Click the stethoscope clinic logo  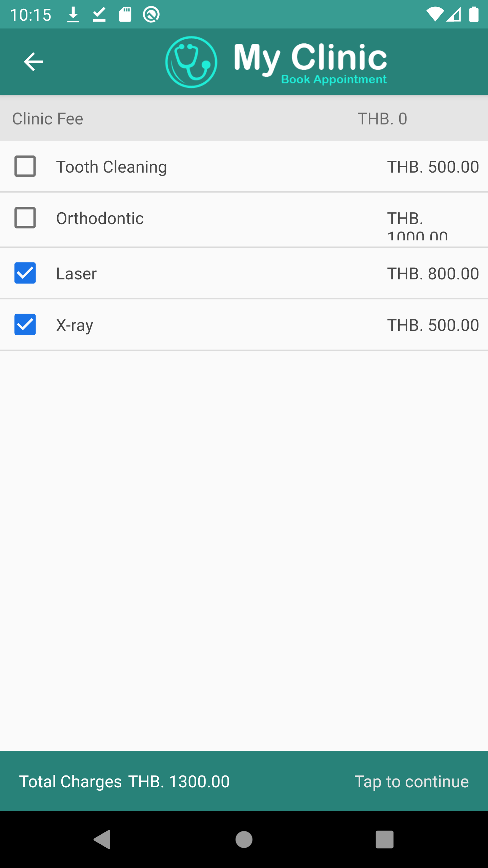coord(191,62)
